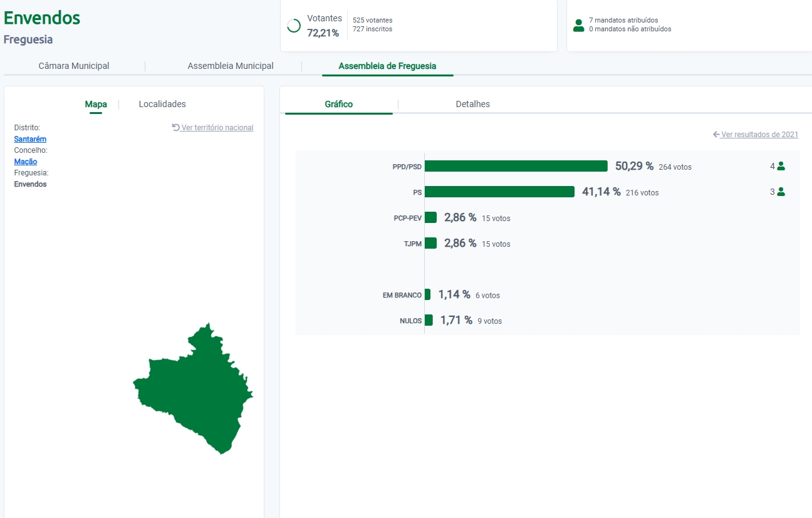The image size is (812, 518).
Task: Select the Mapa tab
Action: pyautogui.click(x=96, y=104)
